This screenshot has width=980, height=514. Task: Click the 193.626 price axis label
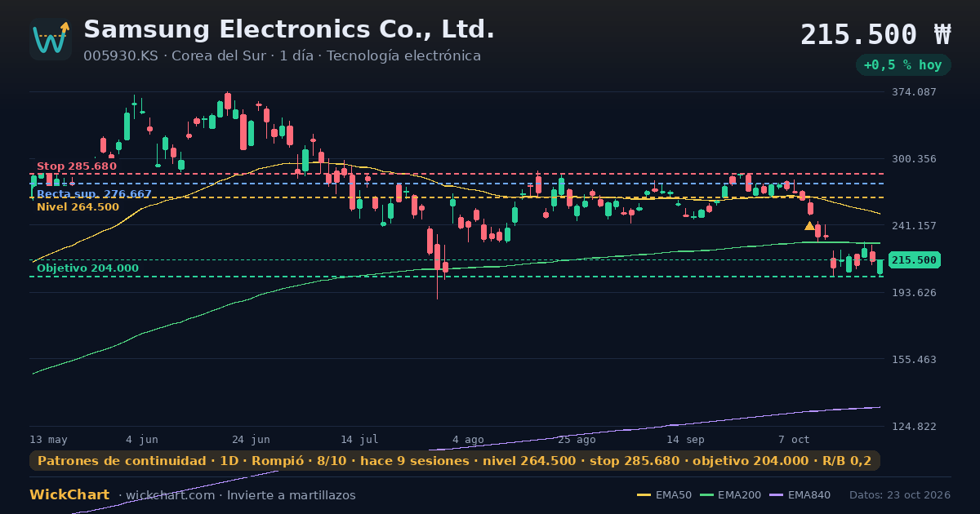point(913,293)
